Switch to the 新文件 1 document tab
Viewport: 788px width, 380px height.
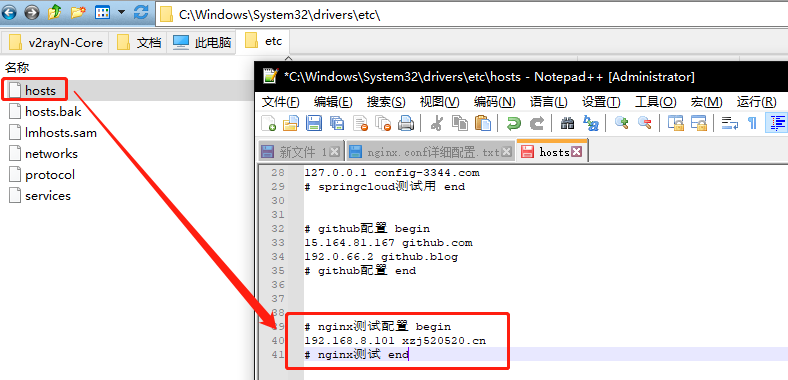pyautogui.click(x=300, y=152)
